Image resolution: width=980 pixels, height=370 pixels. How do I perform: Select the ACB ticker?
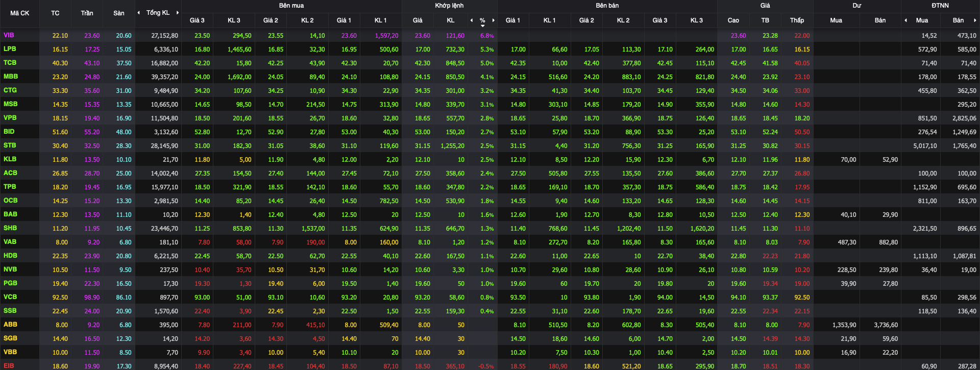[10, 173]
